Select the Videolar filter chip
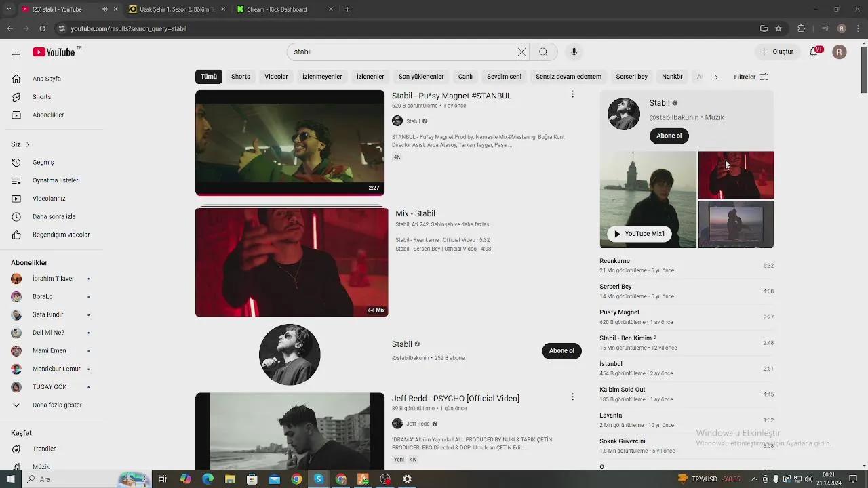Screen dimensions: 868x488 pos(276,77)
